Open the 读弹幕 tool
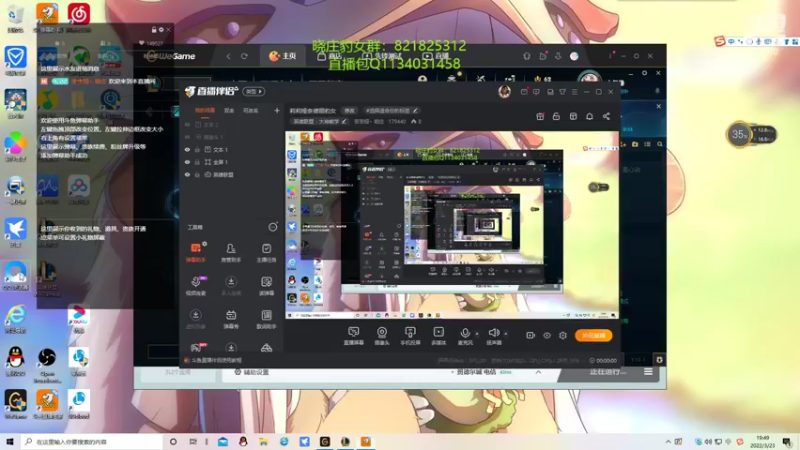Viewport: 800px width, 450px height. pos(266,286)
